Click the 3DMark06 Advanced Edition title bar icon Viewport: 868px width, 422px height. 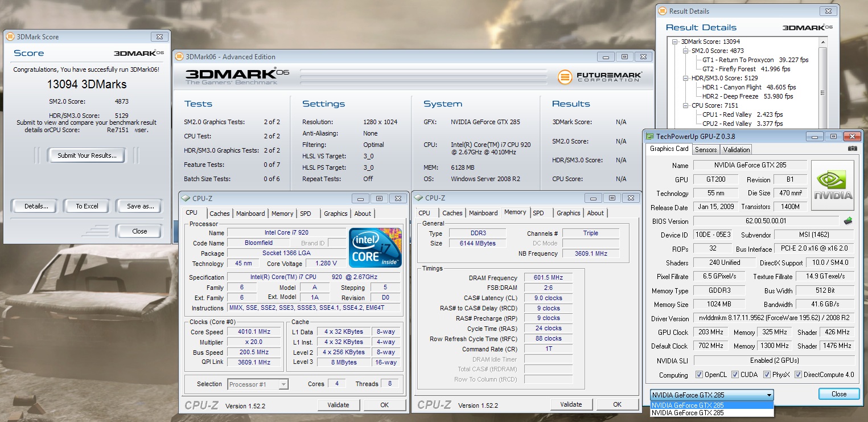pyautogui.click(x=179, y=56)
